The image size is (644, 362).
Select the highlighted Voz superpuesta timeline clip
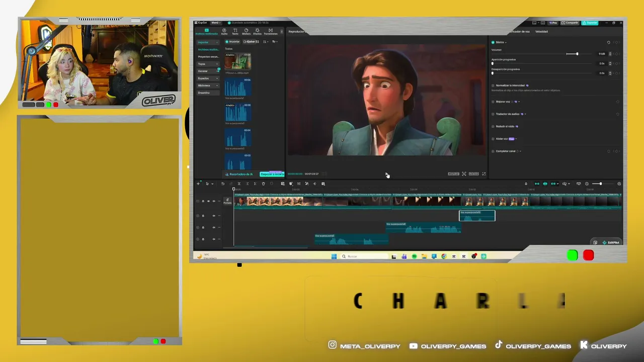477,216
